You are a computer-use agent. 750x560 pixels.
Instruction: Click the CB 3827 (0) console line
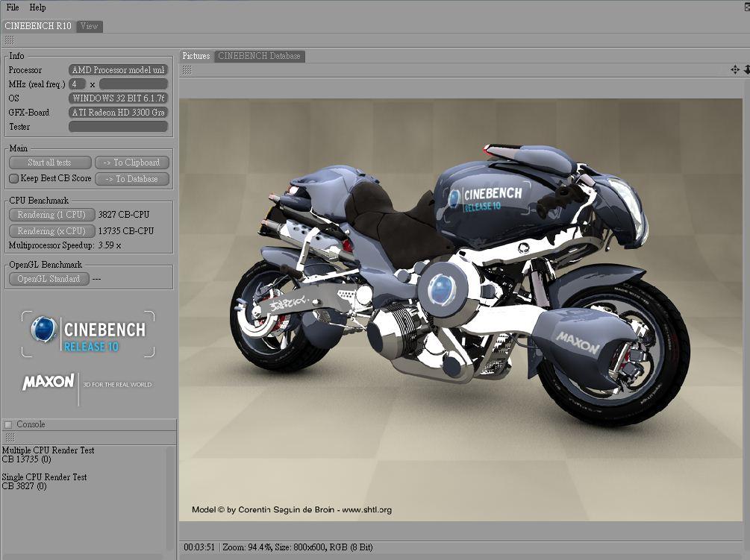24,486
